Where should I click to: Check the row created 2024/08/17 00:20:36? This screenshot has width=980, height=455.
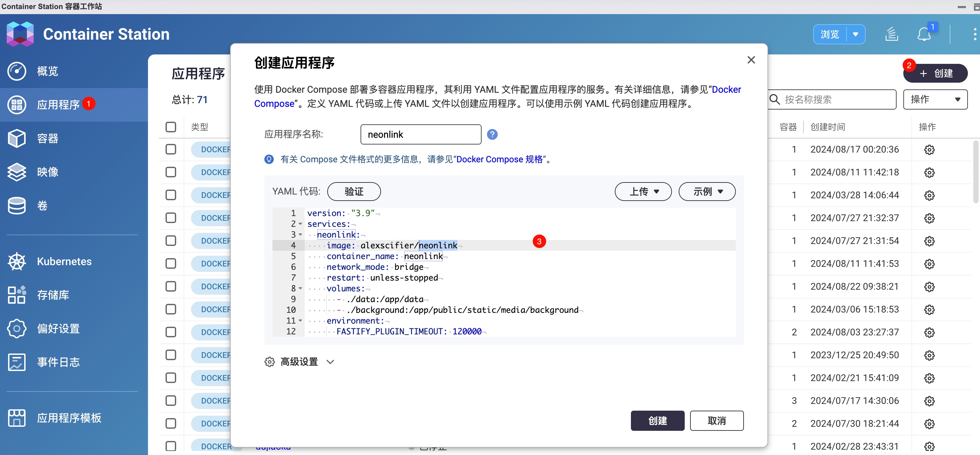coord(171,150)
